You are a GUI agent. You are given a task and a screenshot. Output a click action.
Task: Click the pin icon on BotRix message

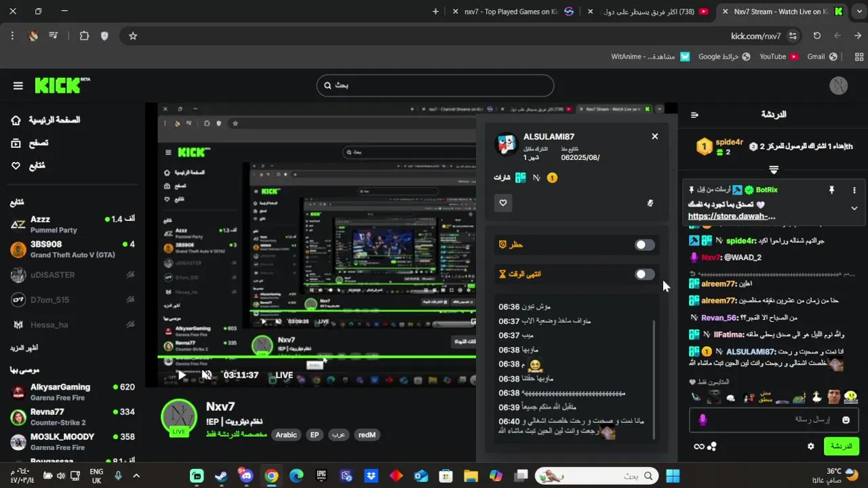coord(831,190)
